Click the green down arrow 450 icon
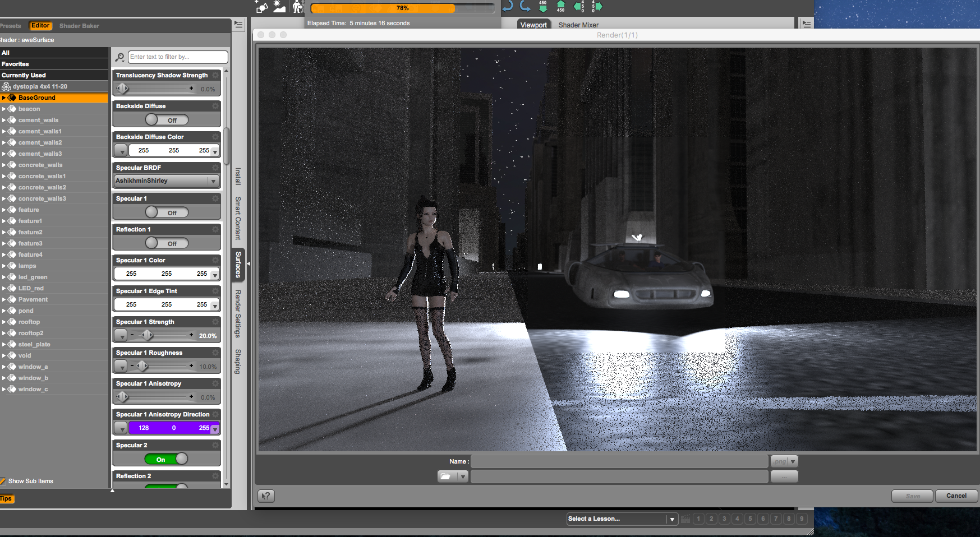 tap(543, 6)
